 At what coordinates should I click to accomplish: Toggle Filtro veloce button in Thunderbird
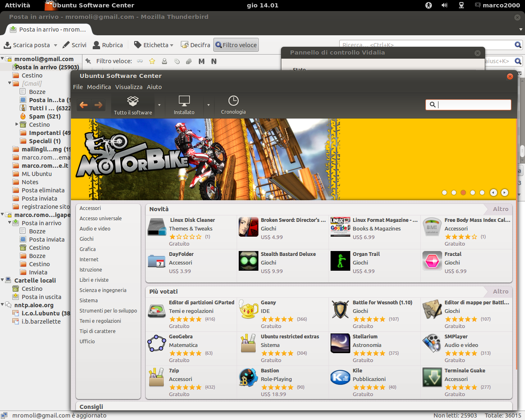[236, 45]
